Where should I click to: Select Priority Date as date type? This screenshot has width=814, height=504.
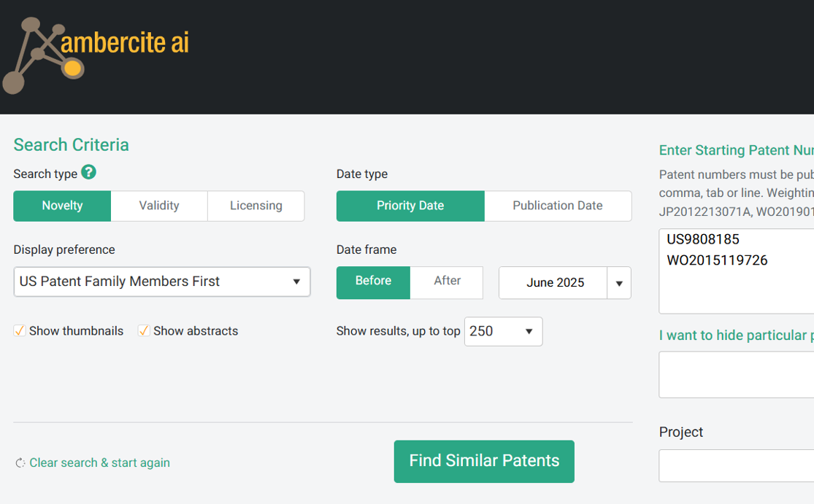click(x=410, y=206)
